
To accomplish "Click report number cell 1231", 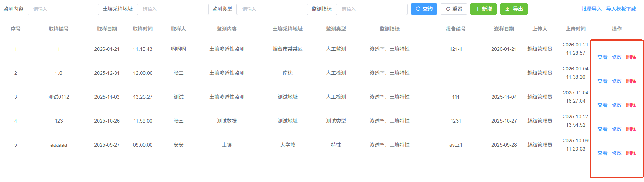I will tap(455, 121).
